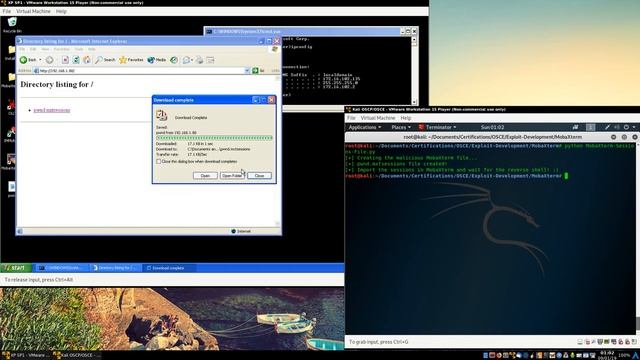640x360 pixels.
Task: Click the Refresh icon in IE toolbar
Action: point(76,60)
